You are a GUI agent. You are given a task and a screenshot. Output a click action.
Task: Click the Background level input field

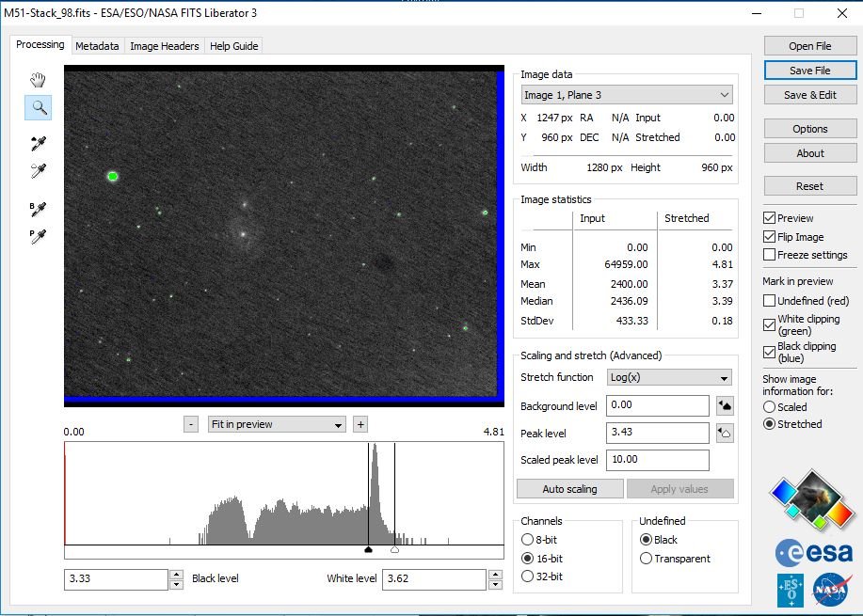point(657,405)
